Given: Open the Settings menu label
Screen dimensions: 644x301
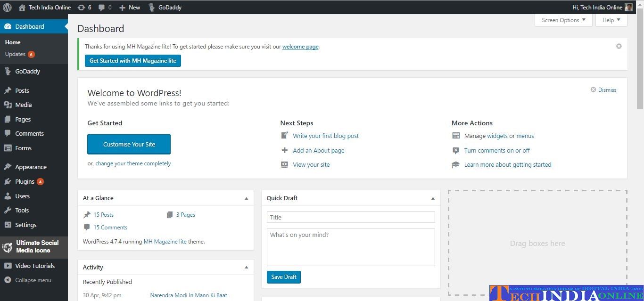Looking at the screenshot, I should pyautogui.click(x=25, y=225).
